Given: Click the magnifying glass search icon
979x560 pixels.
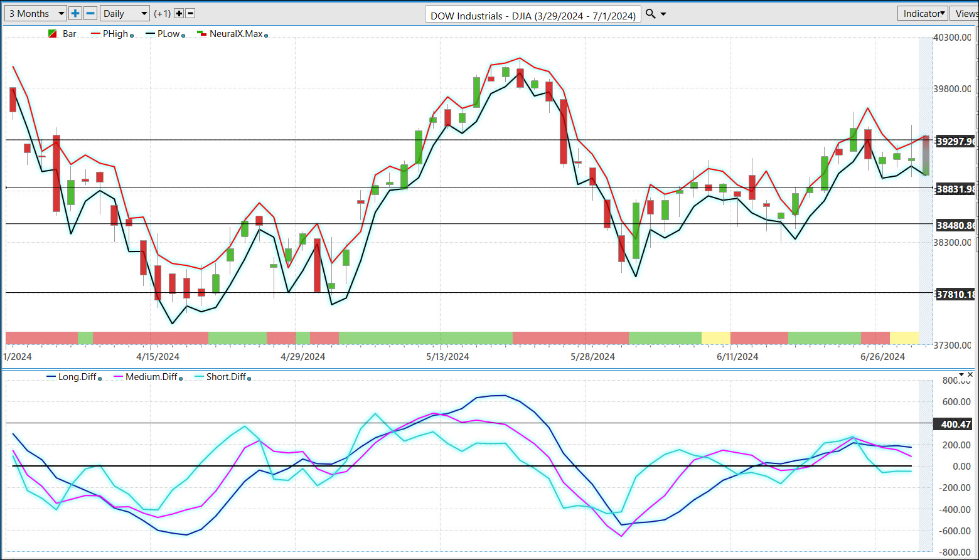Looking at the screenshot, I should pyautogui.click(x=651, y=14).
